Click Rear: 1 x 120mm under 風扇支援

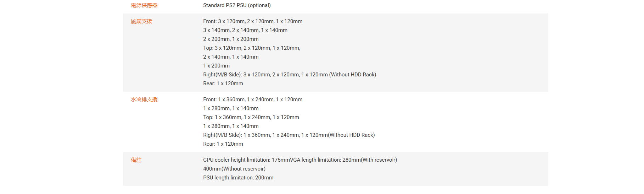223,83
